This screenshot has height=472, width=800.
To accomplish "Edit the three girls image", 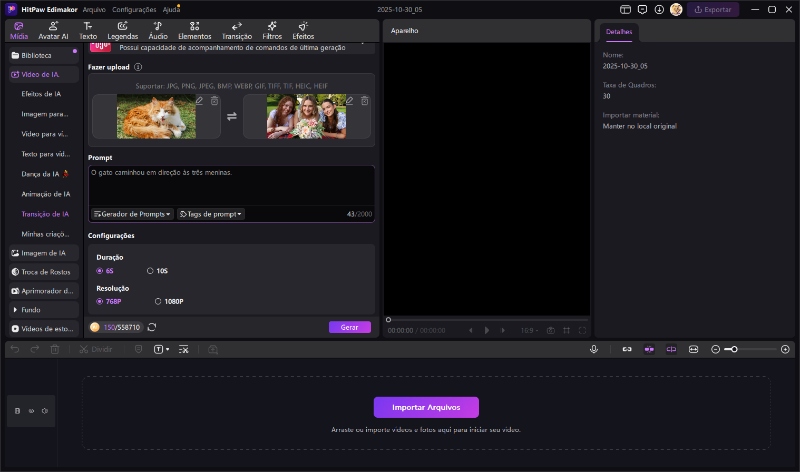I will coord(349,101).
